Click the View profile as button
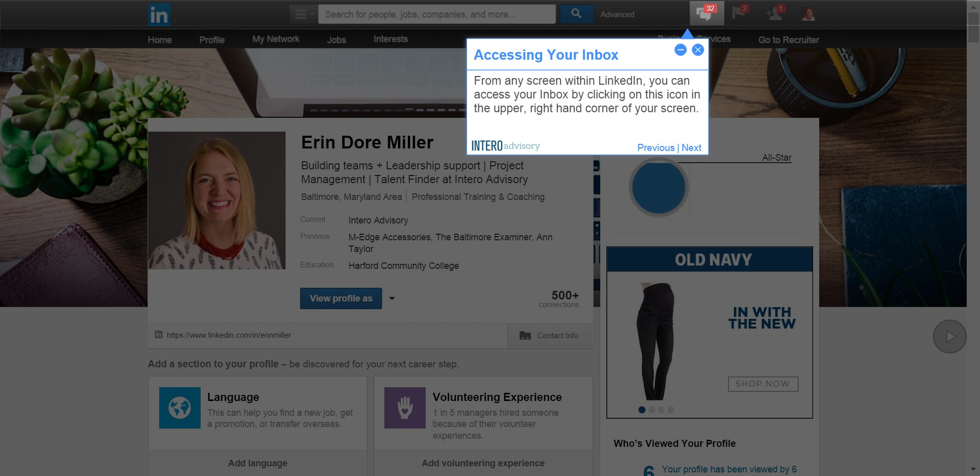Viewport: 980px width, 476px height. pyautogui.click(x=341, y=298)
